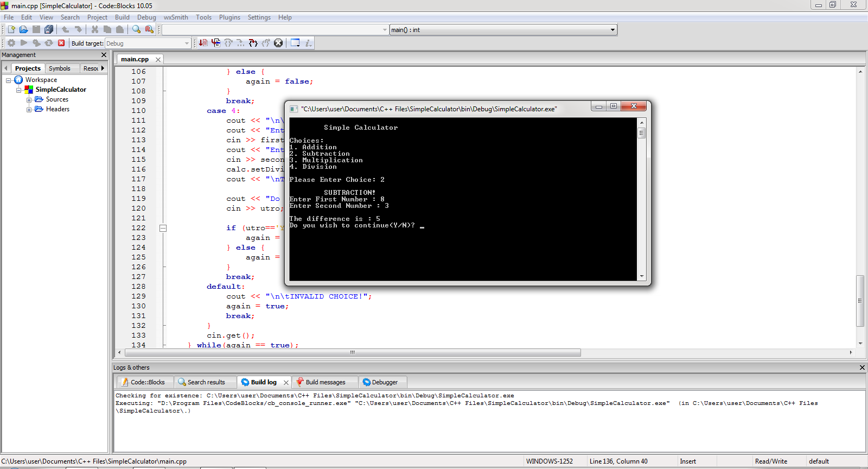Click the Read/Write status field
This screenshot has height=469, width=868.
[771, 461]
